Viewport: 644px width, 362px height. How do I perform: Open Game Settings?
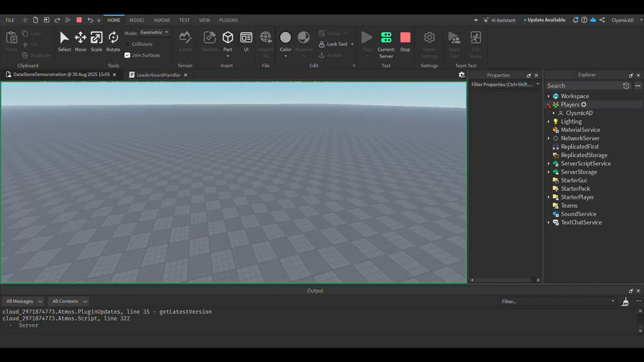(x=429, y=45)
